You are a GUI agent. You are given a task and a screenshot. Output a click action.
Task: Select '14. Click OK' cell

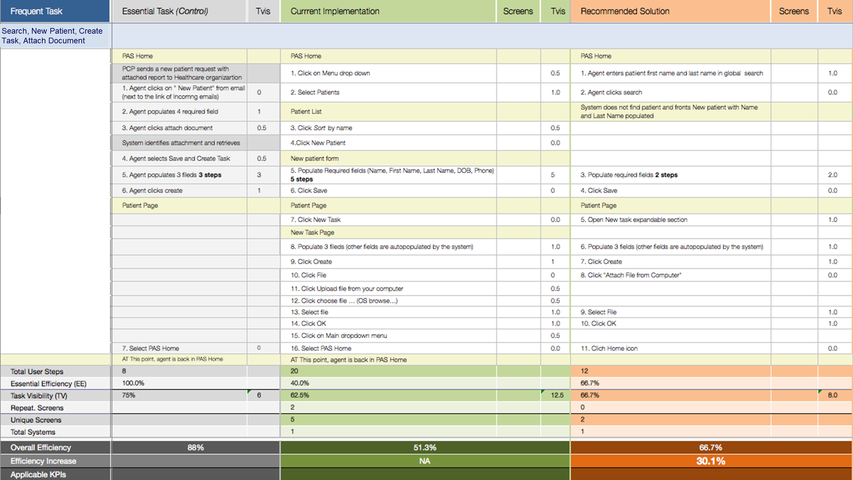[388, 323]
